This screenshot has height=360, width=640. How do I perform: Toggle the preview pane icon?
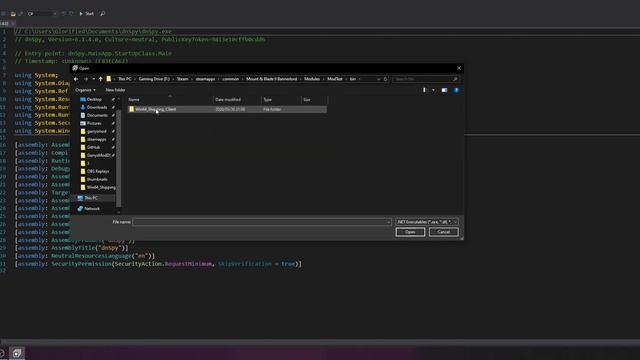pos(444,90)
